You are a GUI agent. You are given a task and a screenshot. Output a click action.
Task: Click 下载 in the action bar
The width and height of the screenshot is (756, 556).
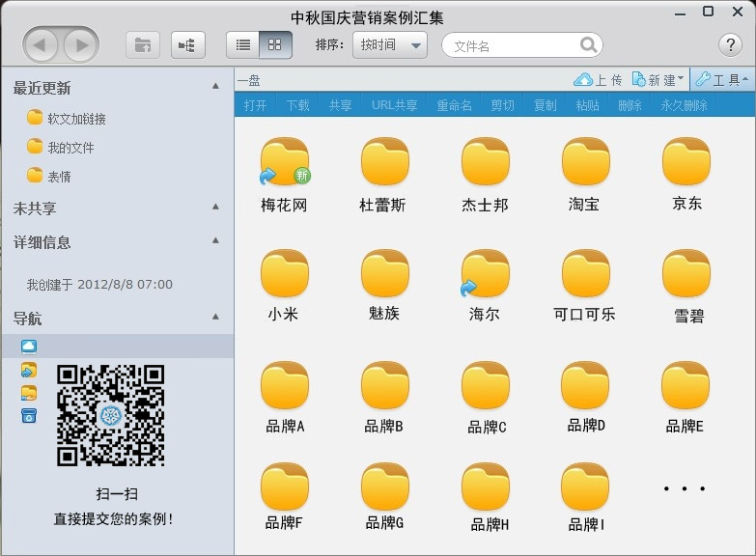(x=297, y=104)
